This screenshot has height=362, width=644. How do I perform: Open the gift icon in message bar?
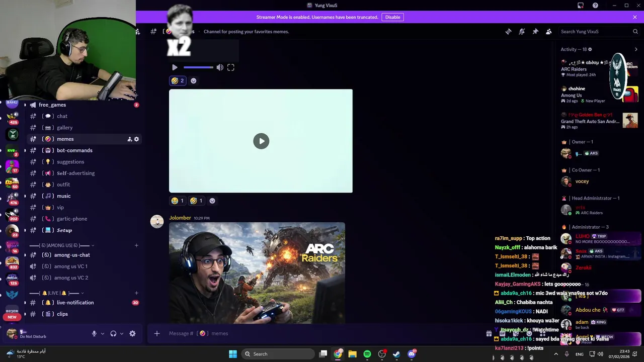[x=489, y=333]
